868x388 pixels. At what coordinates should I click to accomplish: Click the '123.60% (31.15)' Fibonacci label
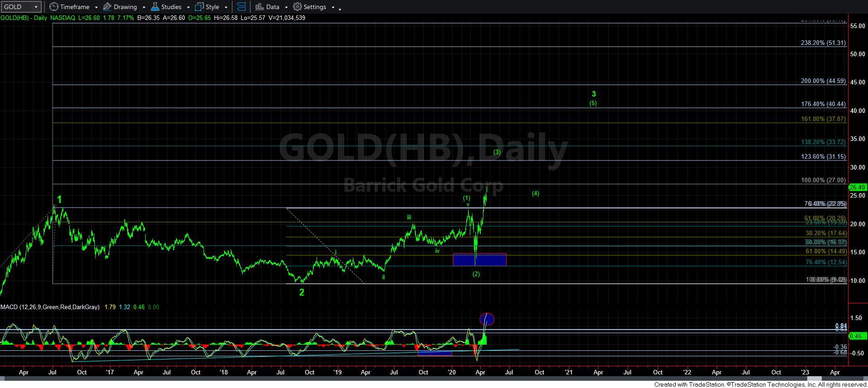point(823,157)
